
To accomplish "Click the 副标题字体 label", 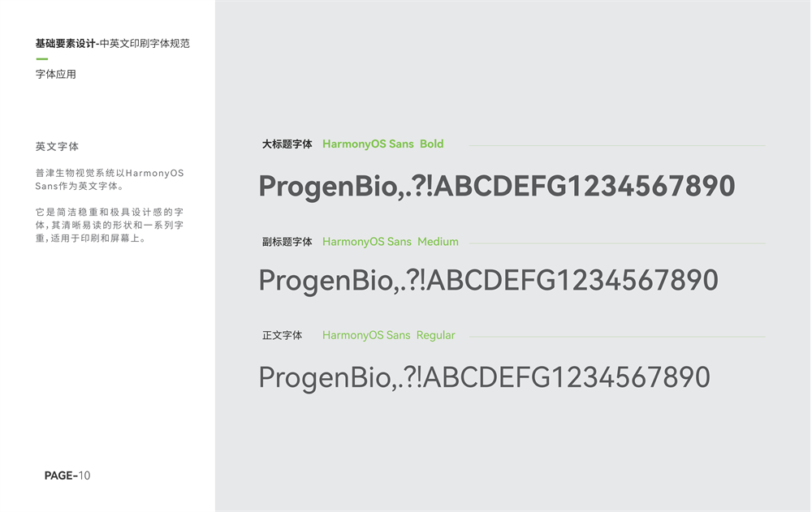I will pos(287,242).
